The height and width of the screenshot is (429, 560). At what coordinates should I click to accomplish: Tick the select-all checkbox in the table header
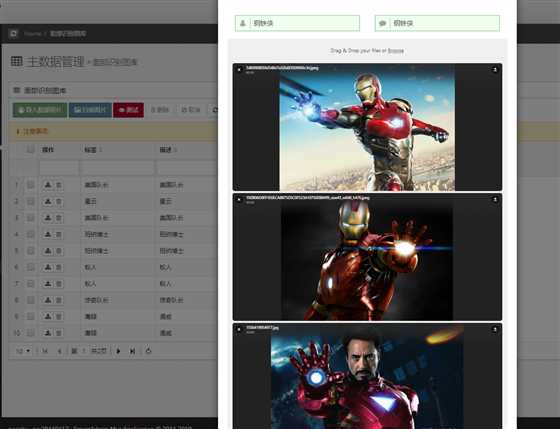pyautogui.click(x=31, y=149)
